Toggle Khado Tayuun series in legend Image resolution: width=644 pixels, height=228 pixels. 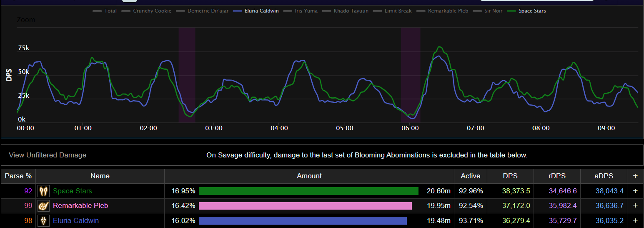345,11
